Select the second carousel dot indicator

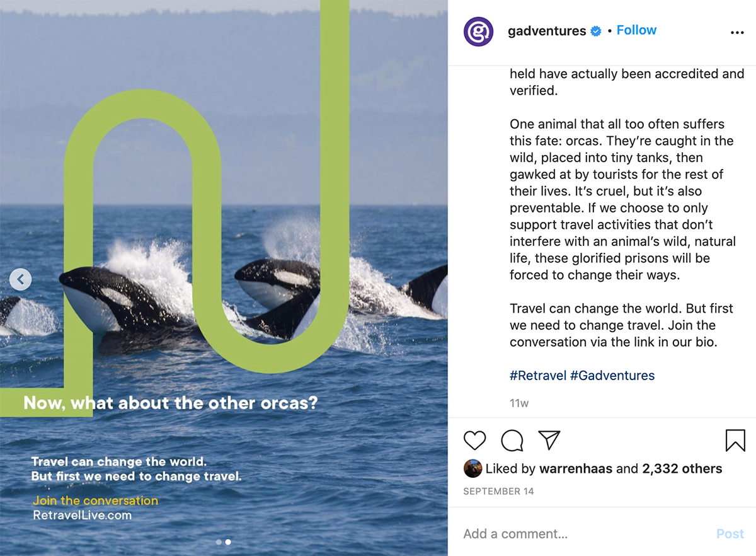(x=228, y=542)
